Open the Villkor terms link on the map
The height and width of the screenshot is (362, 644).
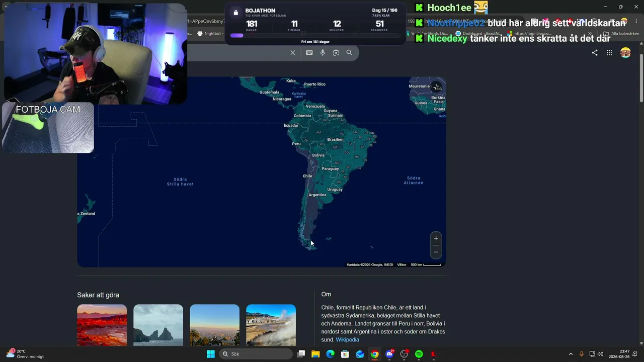401,264
